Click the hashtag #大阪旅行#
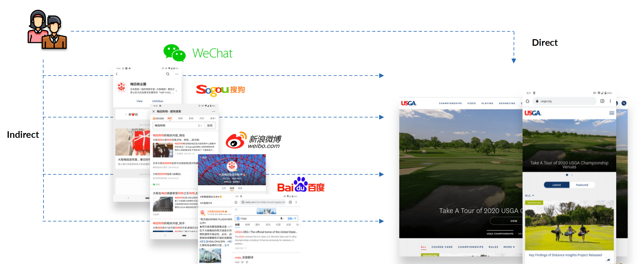The image size is (644, 264). 206,203
